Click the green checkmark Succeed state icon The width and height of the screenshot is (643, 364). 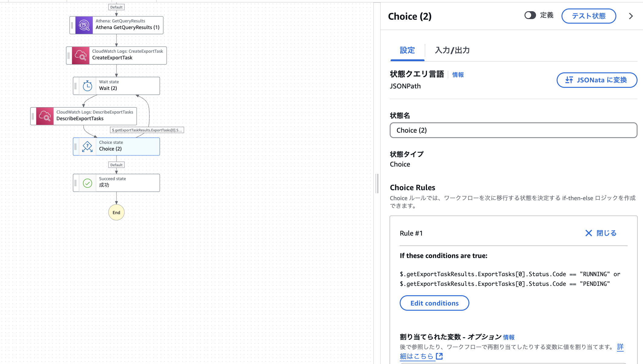88,183
